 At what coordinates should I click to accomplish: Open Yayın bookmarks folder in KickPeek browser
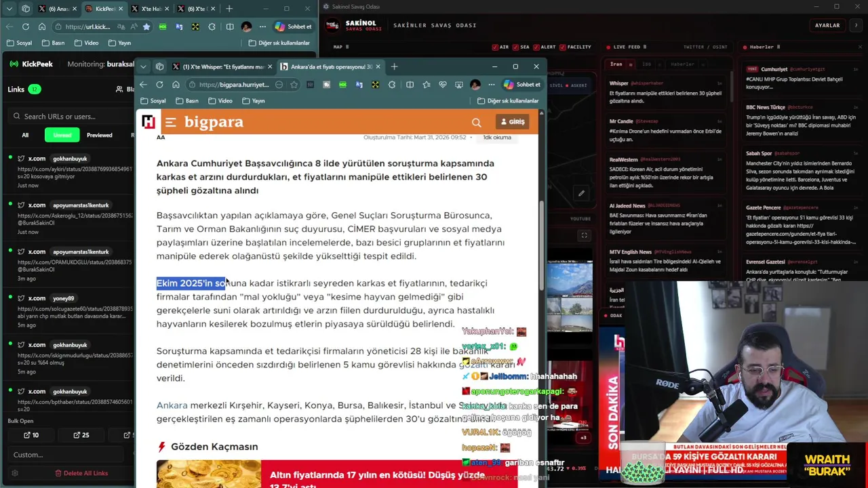click(x=119, y=43)
